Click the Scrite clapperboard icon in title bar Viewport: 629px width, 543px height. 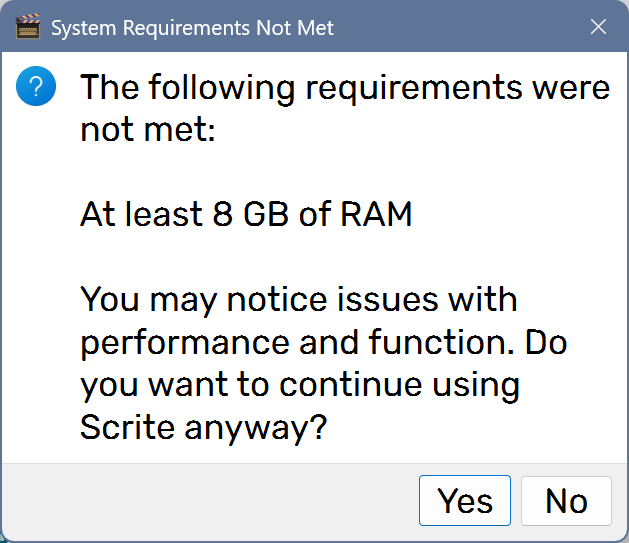[x=28, y=27]
